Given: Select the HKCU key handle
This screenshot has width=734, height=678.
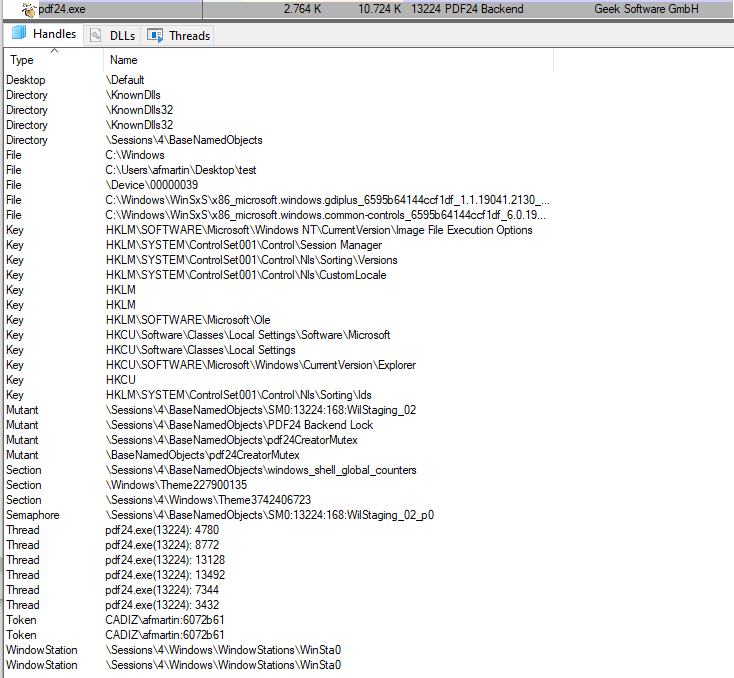Looking at the screenshot, I should click(x=120, y=380).
